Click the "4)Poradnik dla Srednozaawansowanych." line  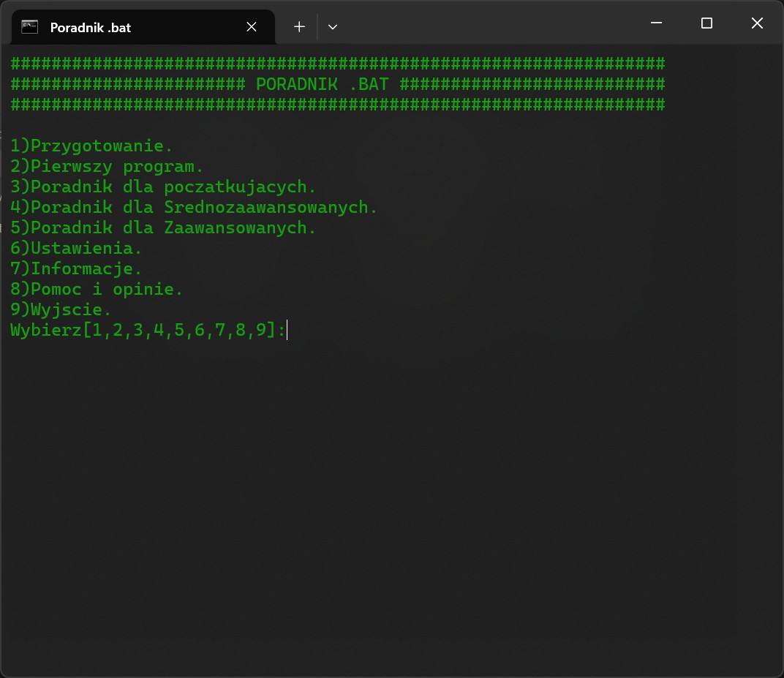(194, 207)
